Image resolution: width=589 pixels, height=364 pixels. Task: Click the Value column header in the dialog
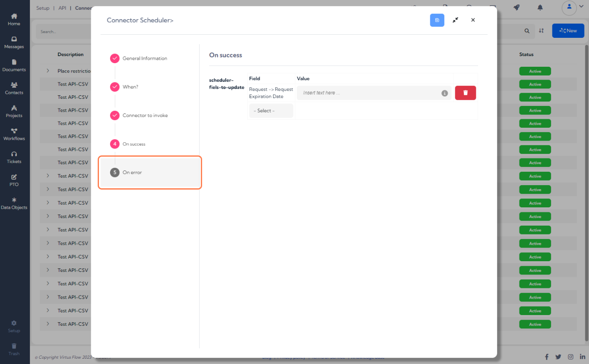[303, 79]
